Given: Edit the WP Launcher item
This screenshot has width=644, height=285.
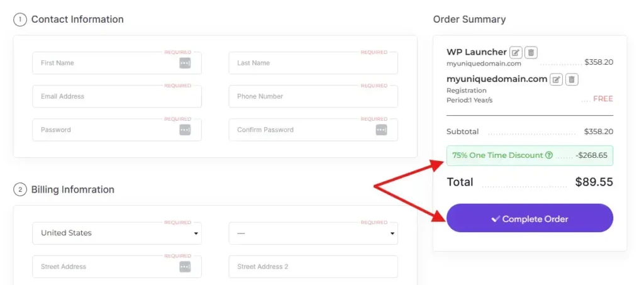Looking at the screenshot, I should [x=516, y=53].
